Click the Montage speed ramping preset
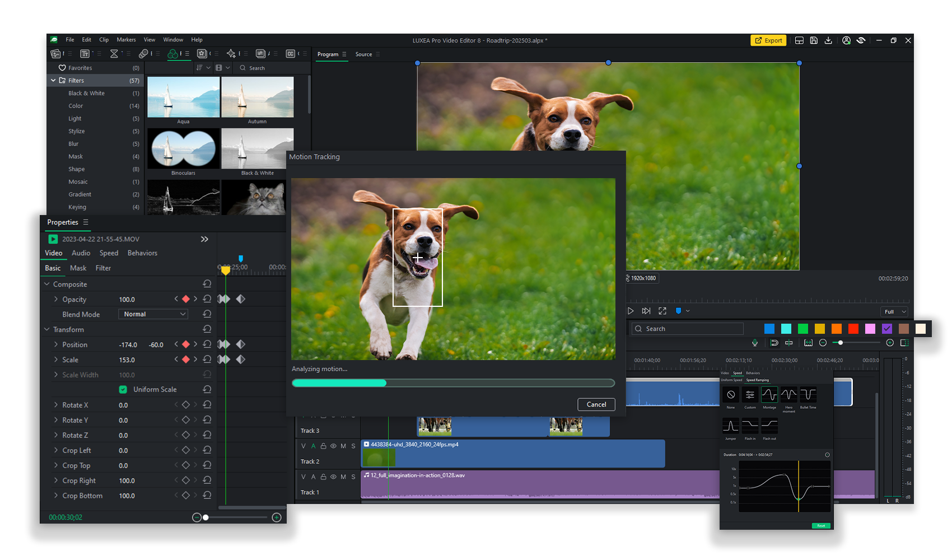The height and width of the screenshot is (560, 952). pos(769,395)
